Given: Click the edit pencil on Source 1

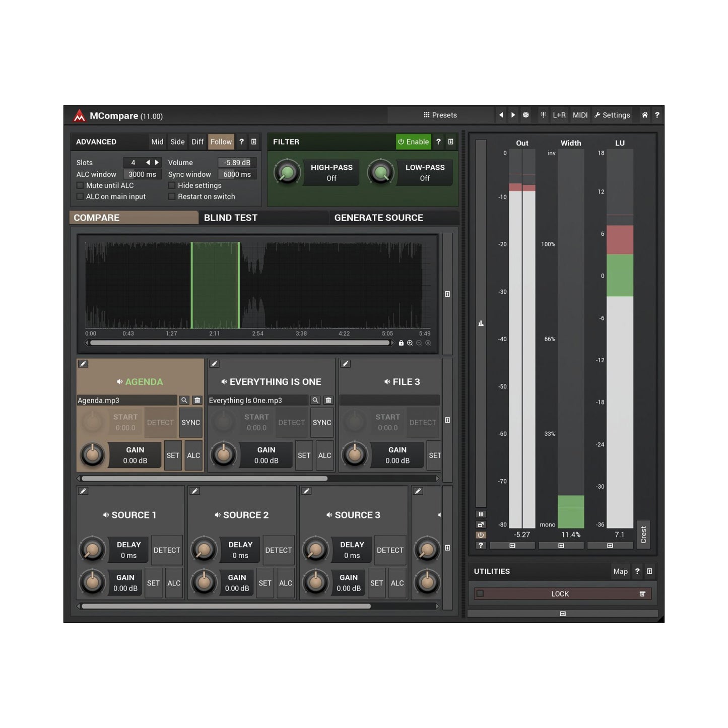Looking at the screenshot, I should (83, 491).
